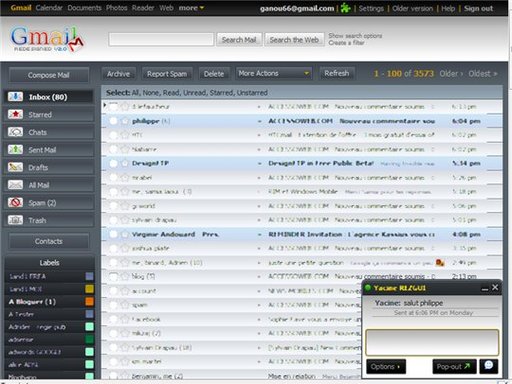The image size is (512, 384).
Task: Star the philippe conversation
Action: tap(125, 121)
